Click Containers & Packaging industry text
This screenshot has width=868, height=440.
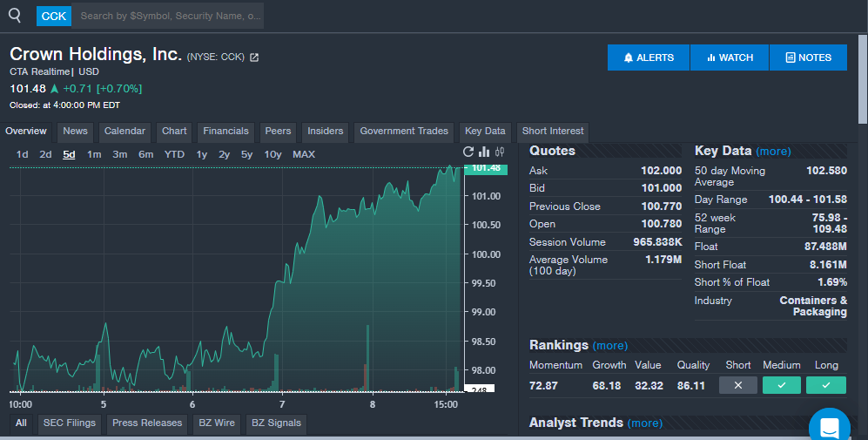point(813,306)
